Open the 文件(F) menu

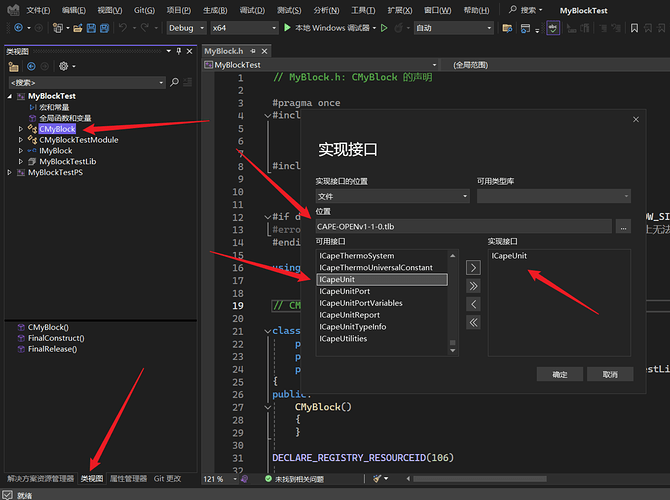click(x=38, y=10)
